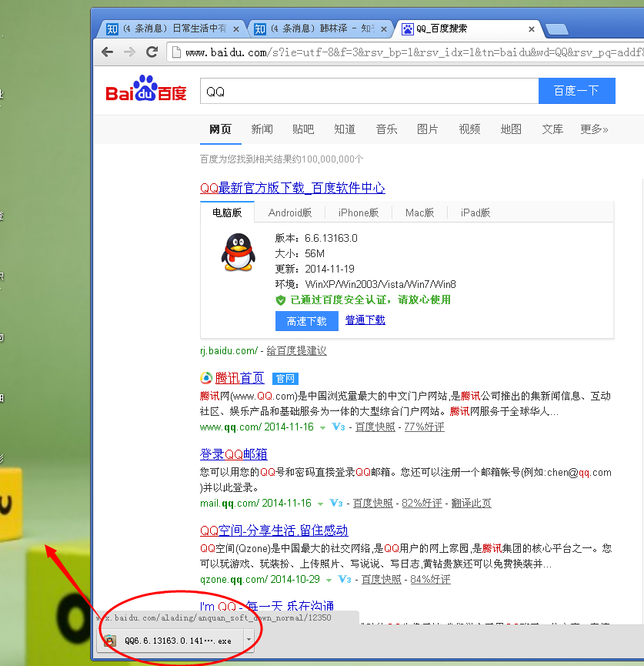
Task: Click the page icon in the address bar
Action: click(x=176, y=52)
